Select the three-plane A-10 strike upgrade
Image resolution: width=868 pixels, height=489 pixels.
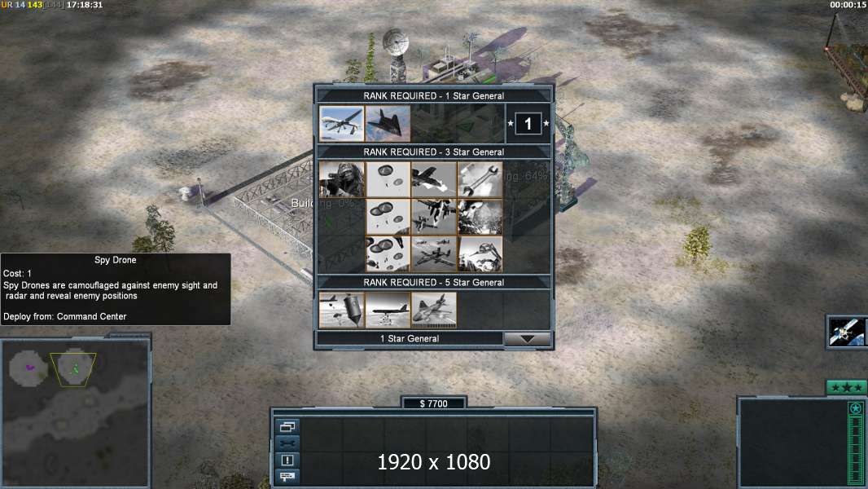coord(433,254)
